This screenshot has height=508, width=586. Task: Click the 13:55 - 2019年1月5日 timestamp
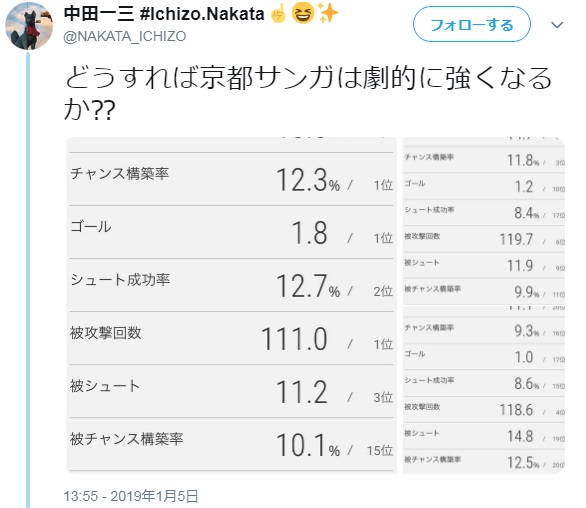coord(130,496)
